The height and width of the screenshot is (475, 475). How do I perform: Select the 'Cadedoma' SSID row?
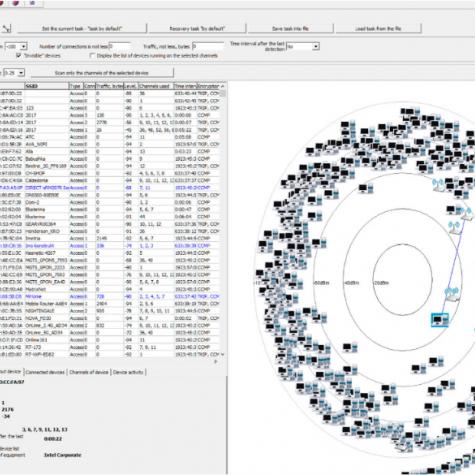tap(110, 180)
